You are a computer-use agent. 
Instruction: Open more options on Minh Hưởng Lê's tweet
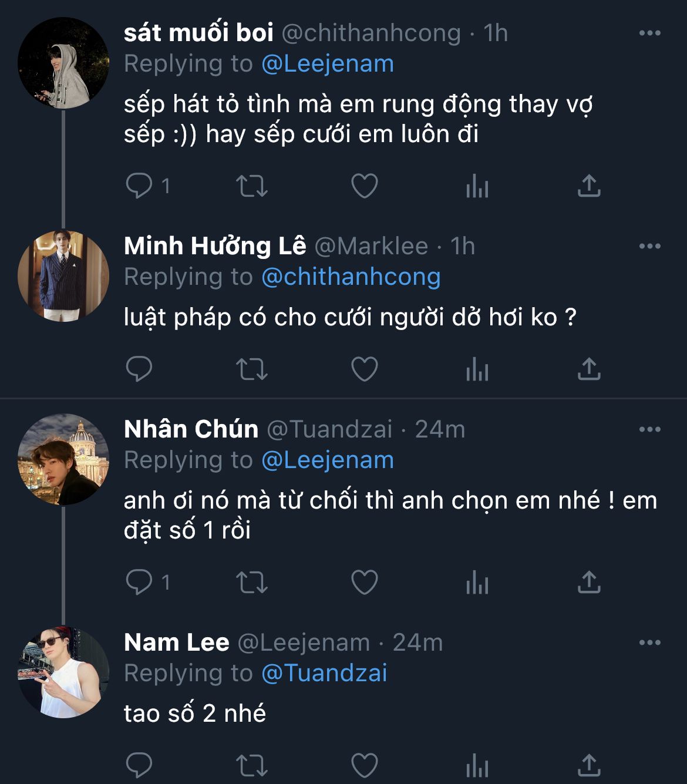[x=649, y=246]
